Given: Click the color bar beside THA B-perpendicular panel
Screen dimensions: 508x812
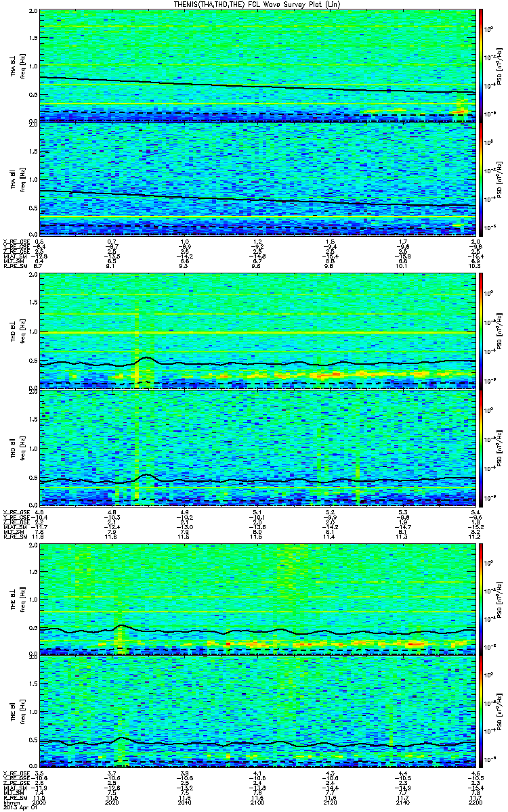Looking at the screenshot, I should click(x=482, y=66).
